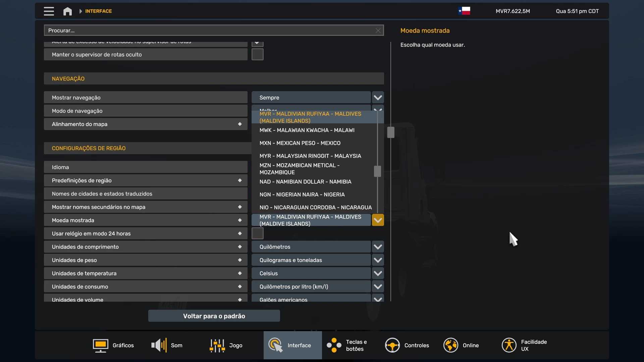Open Online globe icon

click(450, 345)
